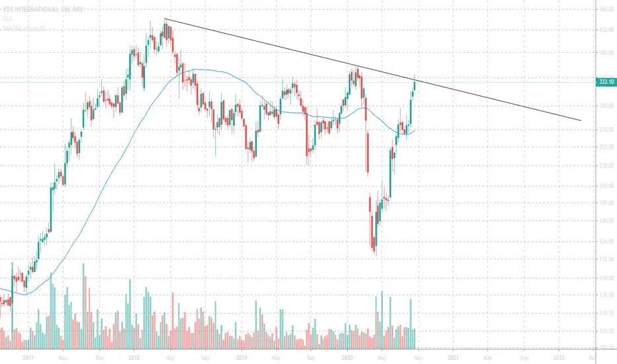The image size is (617, 364).
Task: Click the tall green volume bar near 2017
Action: 12,305
